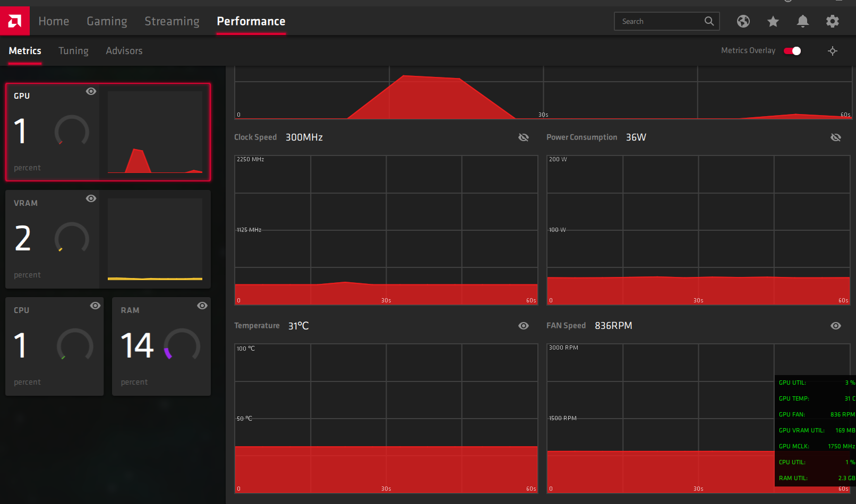Select the Performance tab
This screenshot has height=504, width=856.
tap(251, 21)
